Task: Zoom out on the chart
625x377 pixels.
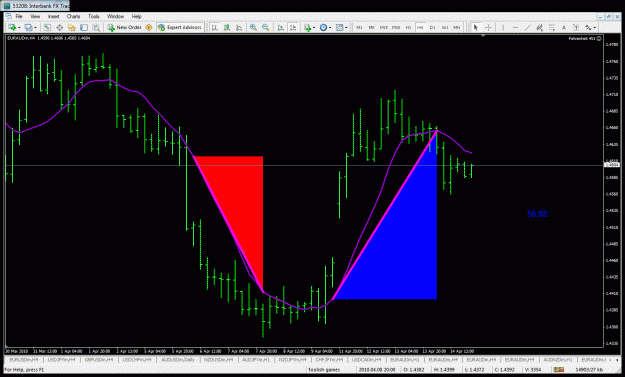Action: 265,27
